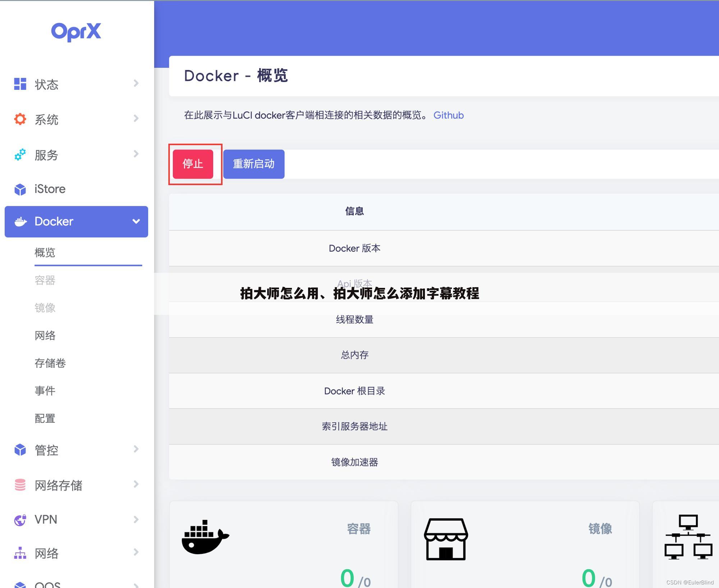Open the 系统 menu item
Image resolution: width=719 pixels, height=588 pixels.
tap(76, 119)
